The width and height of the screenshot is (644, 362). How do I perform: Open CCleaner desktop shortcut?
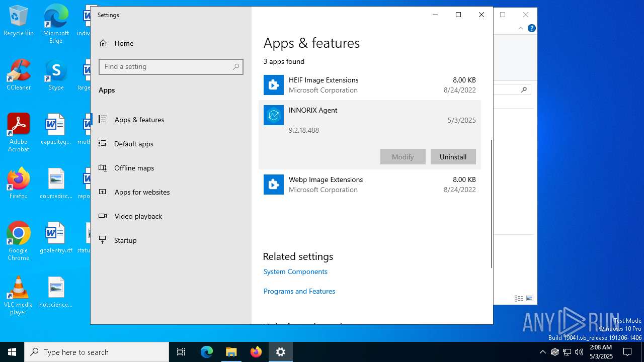18,75
